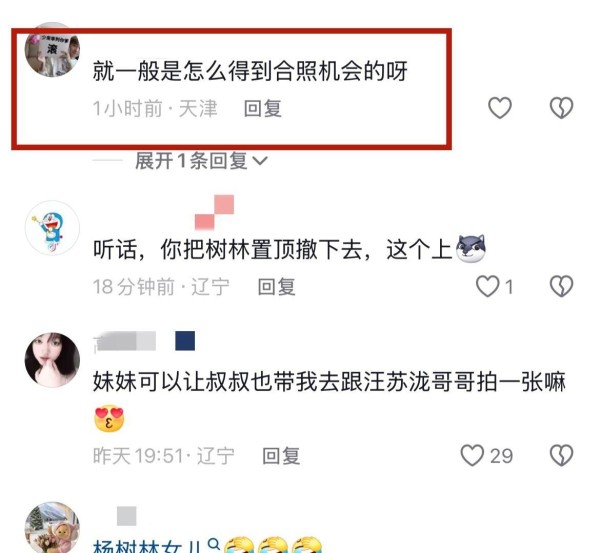
Task: Tap broken heart on yesterday 19:51 comment
Action: [561, 455]
